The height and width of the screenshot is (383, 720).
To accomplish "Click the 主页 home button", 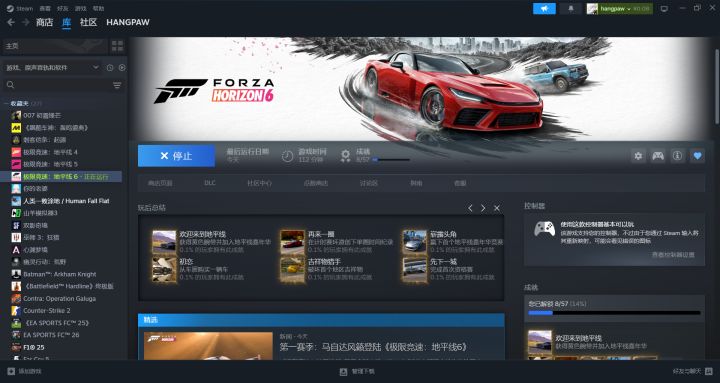I will point(55,46).
